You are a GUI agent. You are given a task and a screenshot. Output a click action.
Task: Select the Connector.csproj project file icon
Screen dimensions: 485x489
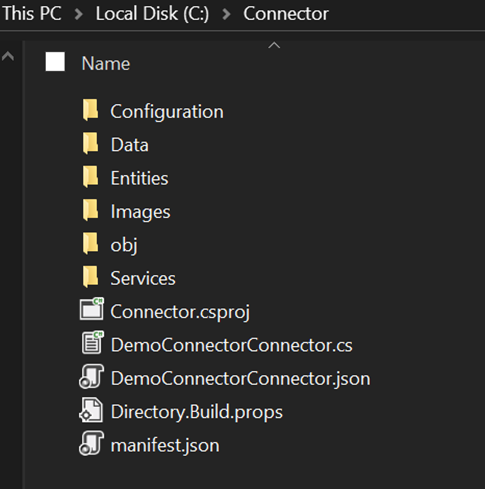pyautogui.click(x=92, y=309)
